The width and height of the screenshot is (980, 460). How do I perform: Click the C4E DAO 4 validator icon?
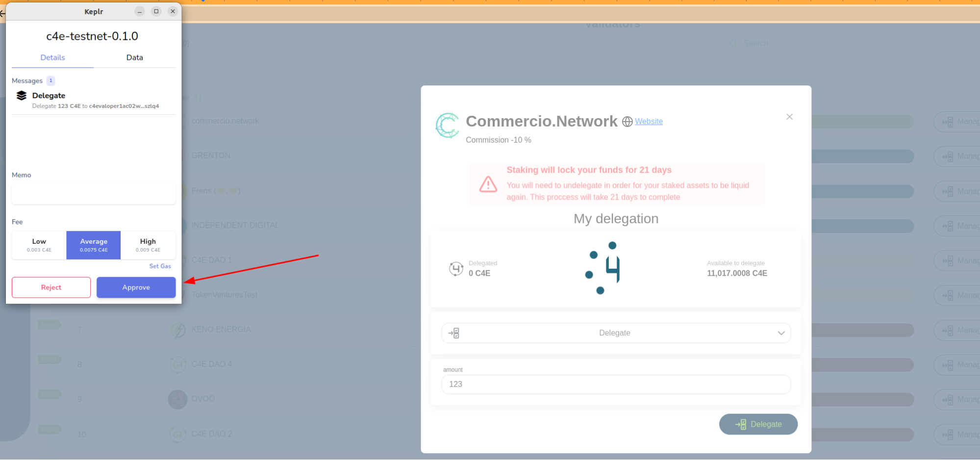(x=178, y=365)
